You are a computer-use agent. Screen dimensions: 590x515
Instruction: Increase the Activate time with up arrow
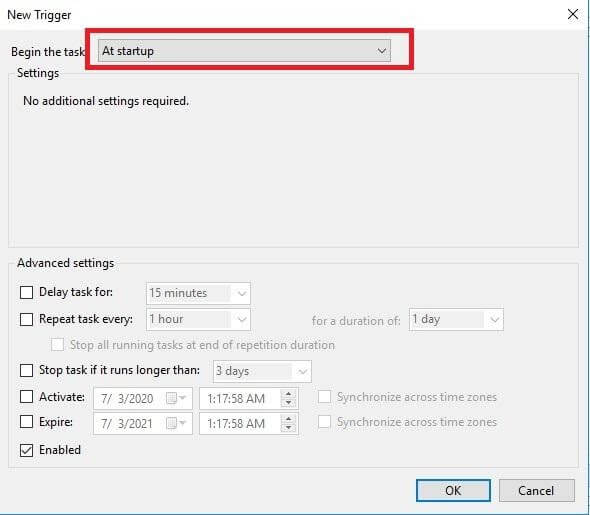(x=289, y=394)
